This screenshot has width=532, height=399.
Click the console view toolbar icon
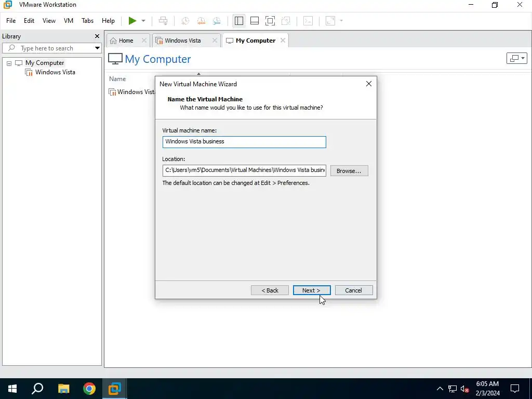point(308,21)
